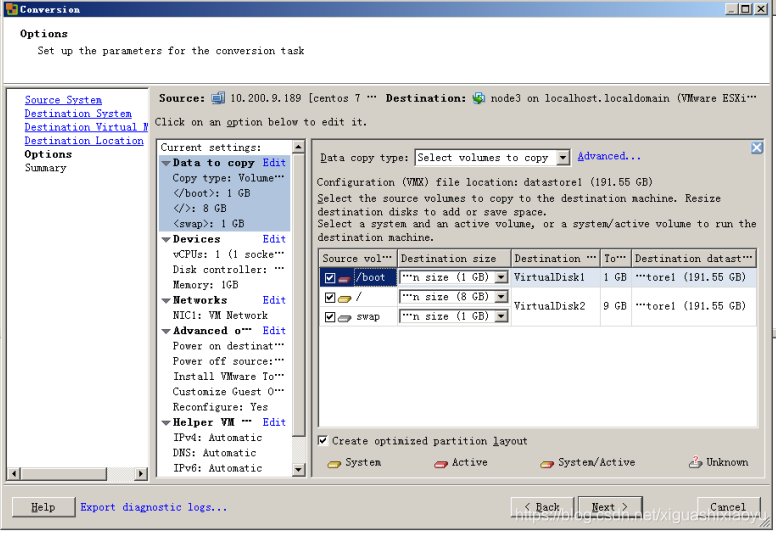
Task: Open destination size dropdown for swap
Action: point(502,316)
